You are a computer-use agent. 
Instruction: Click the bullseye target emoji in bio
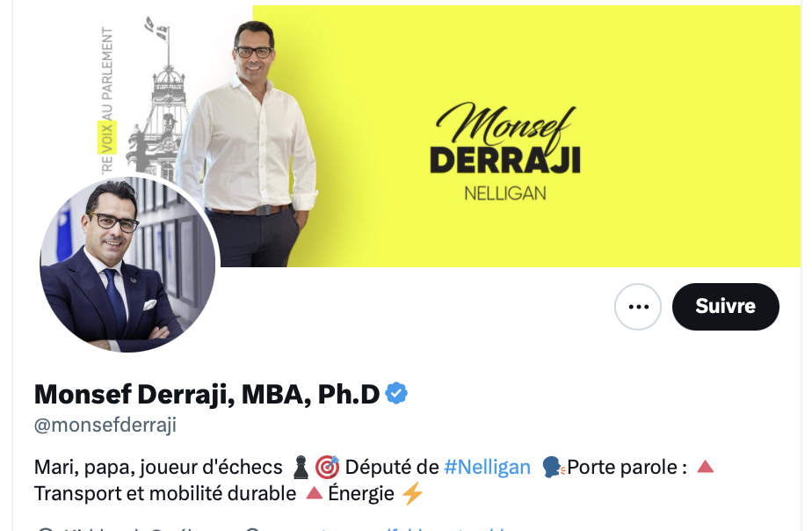click(x=327, y=468)
